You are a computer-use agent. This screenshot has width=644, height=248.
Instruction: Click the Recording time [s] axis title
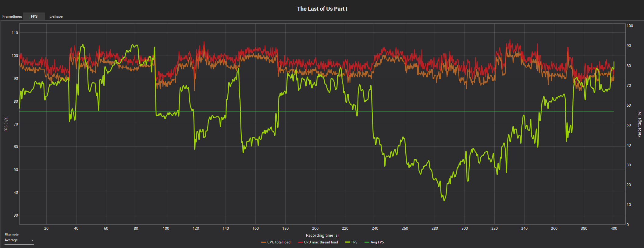pyautogui.click(x=322, y=236)
